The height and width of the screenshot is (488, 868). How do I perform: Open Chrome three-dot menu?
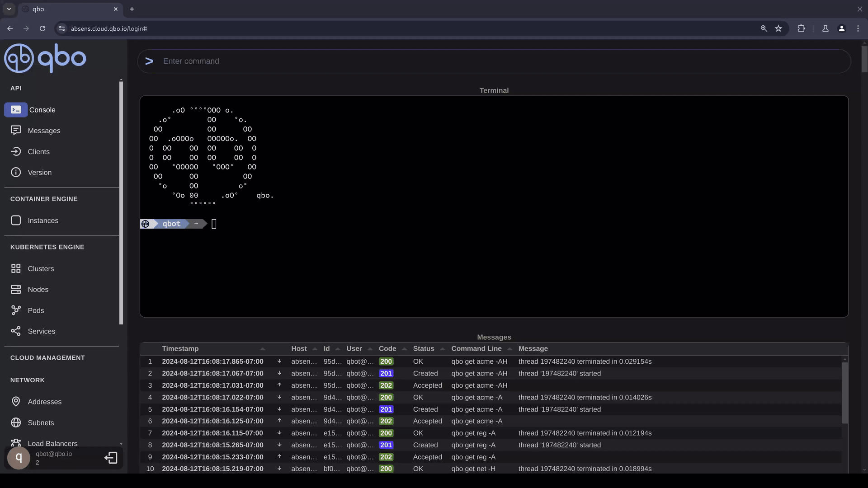858,28
